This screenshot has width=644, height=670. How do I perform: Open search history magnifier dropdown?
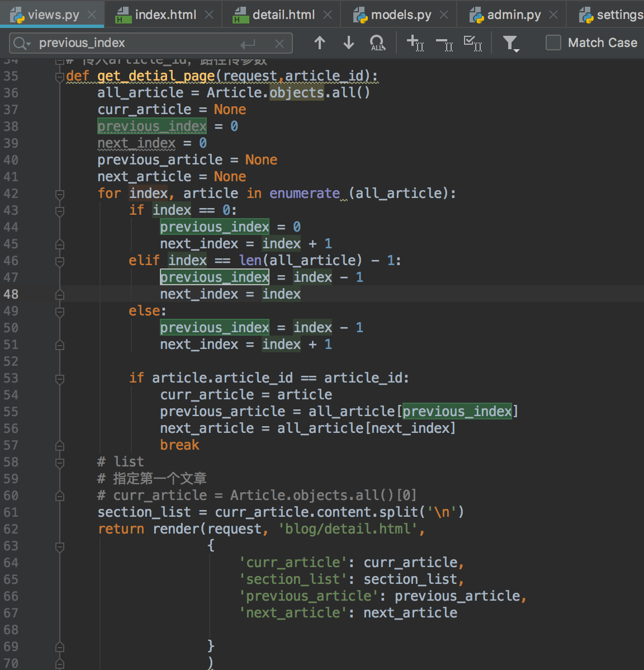click(x=22, y=43)
